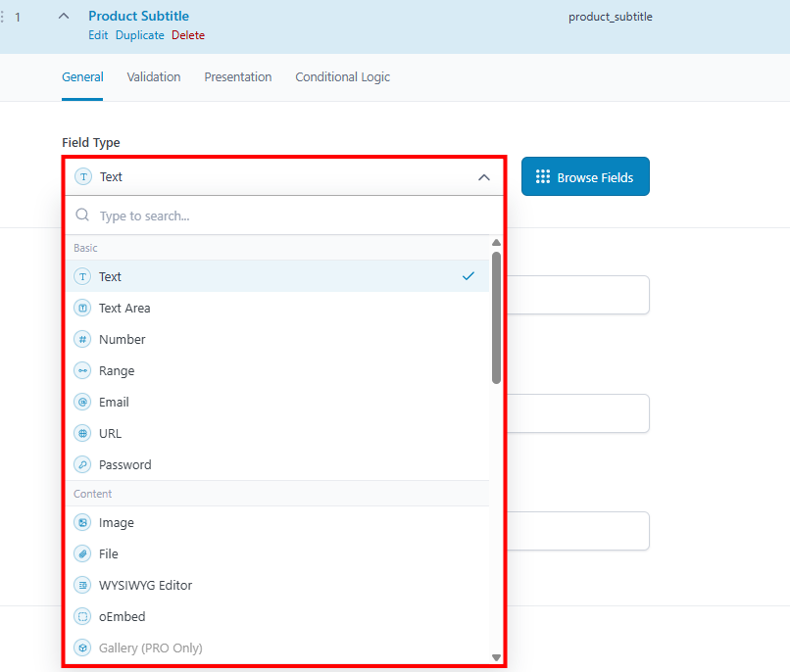The width and height of the screenshot is (790, 672).
Task: Switch to the Validation tab
Action: coord(153,76)
